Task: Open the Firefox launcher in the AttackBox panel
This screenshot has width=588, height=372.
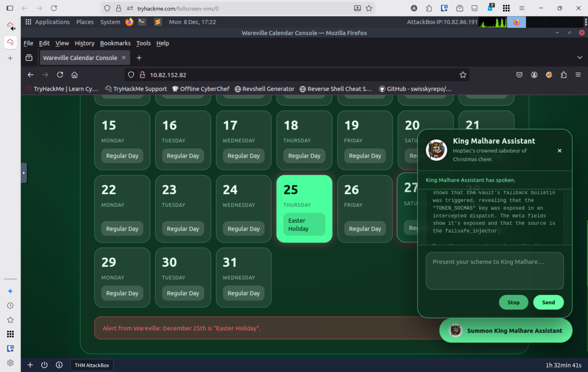Action: (x=129, y=22)
